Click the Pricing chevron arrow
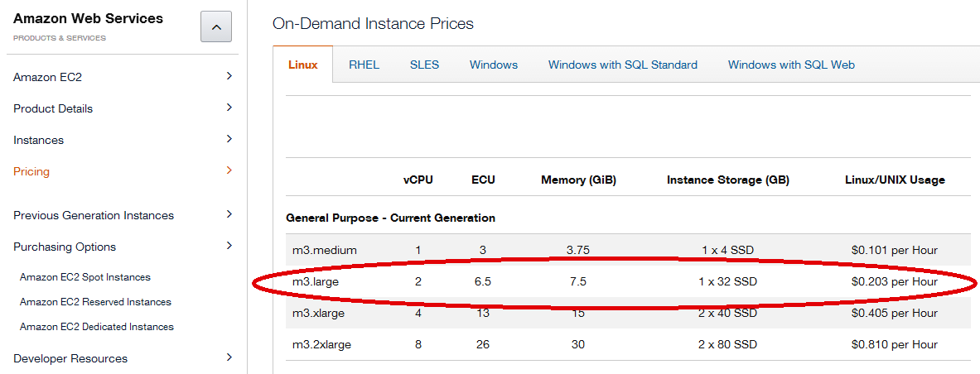Image resolution: width=980 pixels, height=374 pixels. [x=229, y=170]
